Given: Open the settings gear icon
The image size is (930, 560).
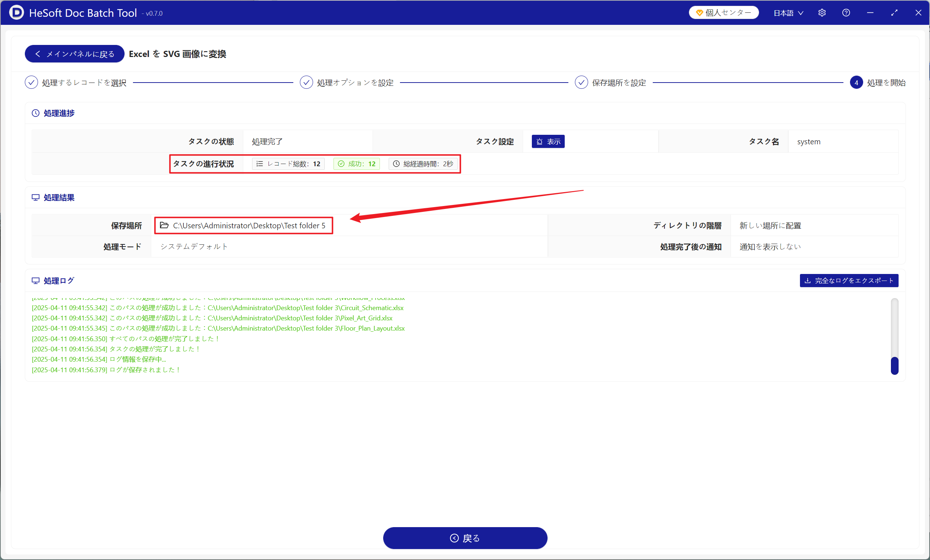Looking at the screenshot, I should pos(822,13).
